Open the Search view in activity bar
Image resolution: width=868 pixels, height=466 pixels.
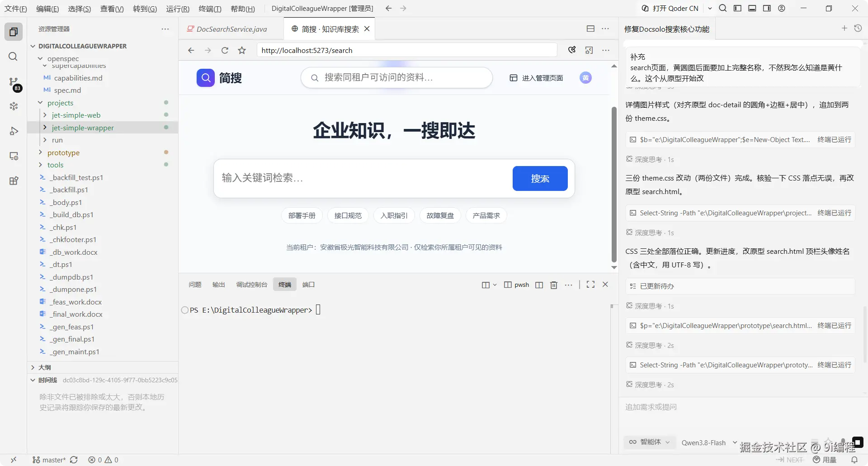[x=14, y=57]
